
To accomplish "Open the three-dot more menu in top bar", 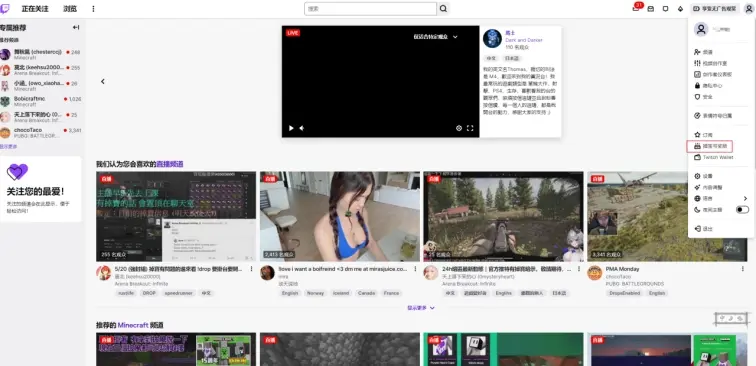I will (93, 9).
